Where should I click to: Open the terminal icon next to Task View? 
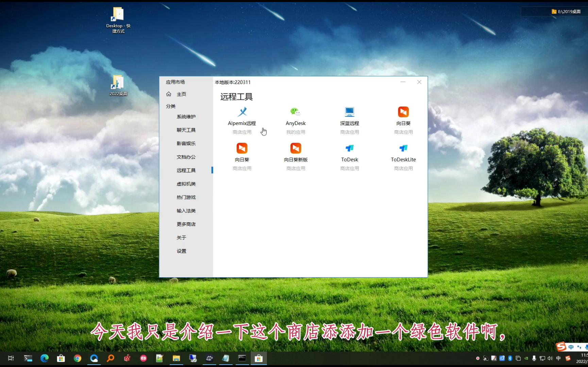[28, 358]
